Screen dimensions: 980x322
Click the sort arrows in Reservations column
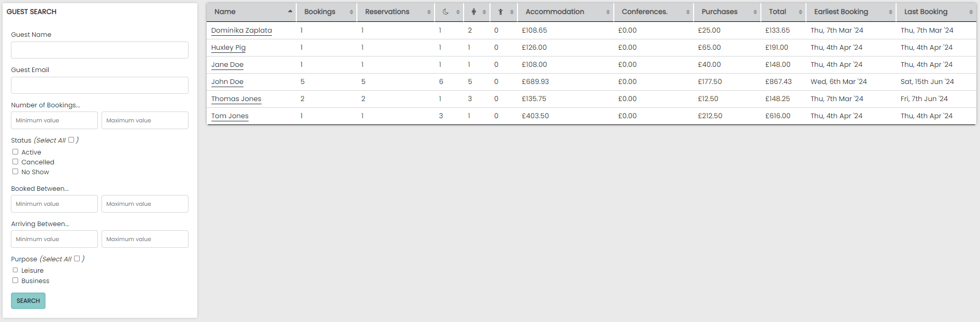click(429, 12)
